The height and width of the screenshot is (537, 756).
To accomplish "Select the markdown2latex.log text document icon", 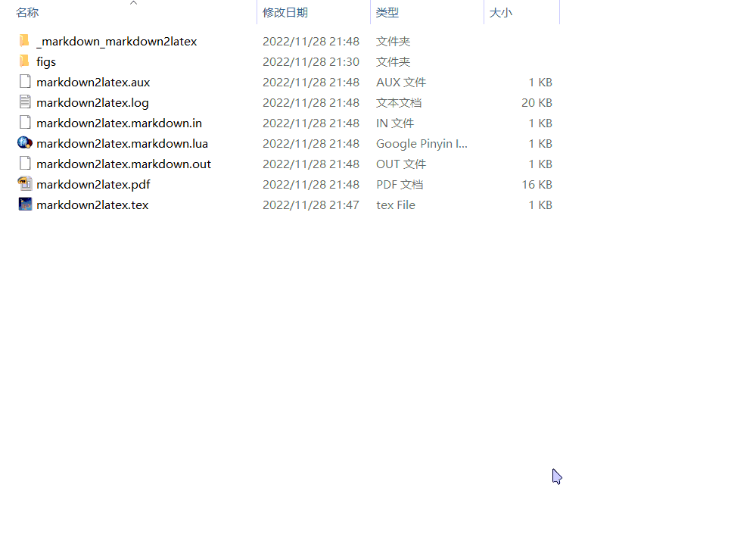I will pos(24,101).
